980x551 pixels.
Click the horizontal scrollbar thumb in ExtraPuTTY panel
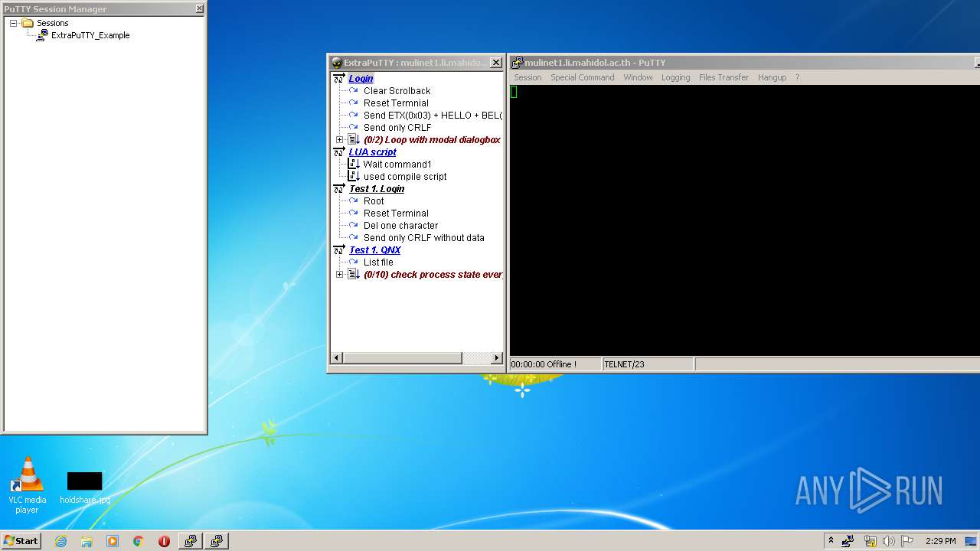coord(402,357)
